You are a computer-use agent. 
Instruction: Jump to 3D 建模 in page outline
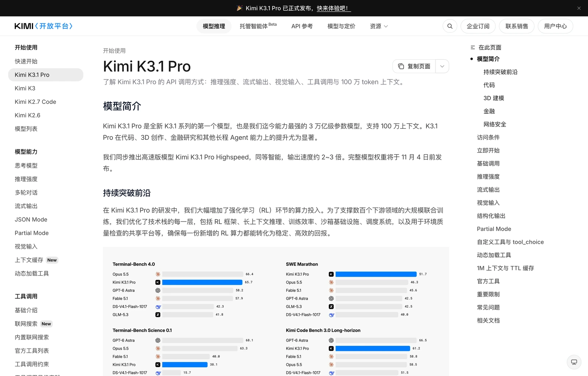click(494, 98)
